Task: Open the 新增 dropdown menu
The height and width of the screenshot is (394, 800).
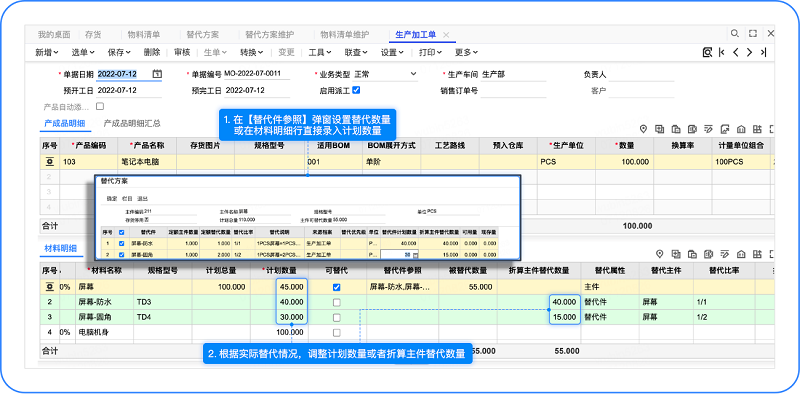Action: [x=46, y=52]
